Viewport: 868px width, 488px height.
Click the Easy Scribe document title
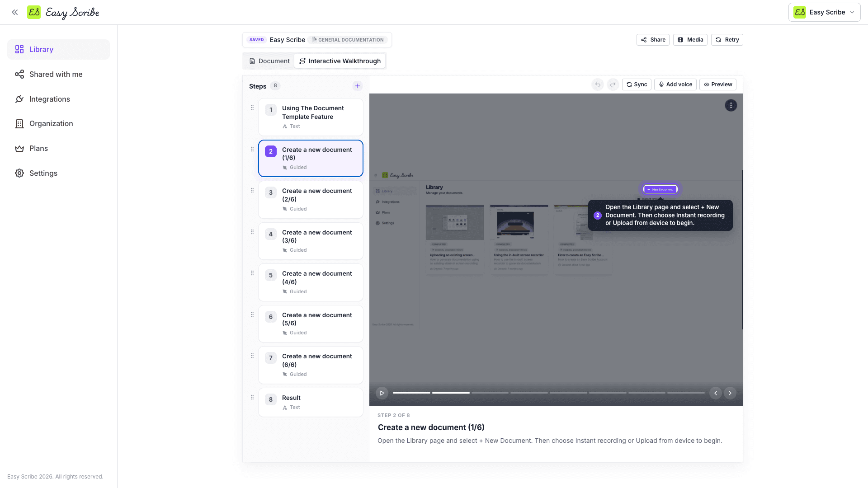tap(288, 40)
